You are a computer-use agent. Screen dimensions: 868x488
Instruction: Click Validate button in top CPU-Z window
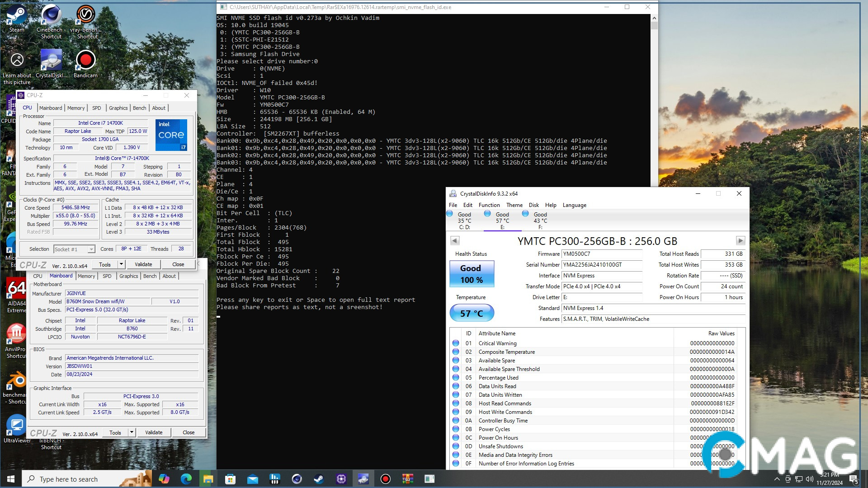[143, 264]
